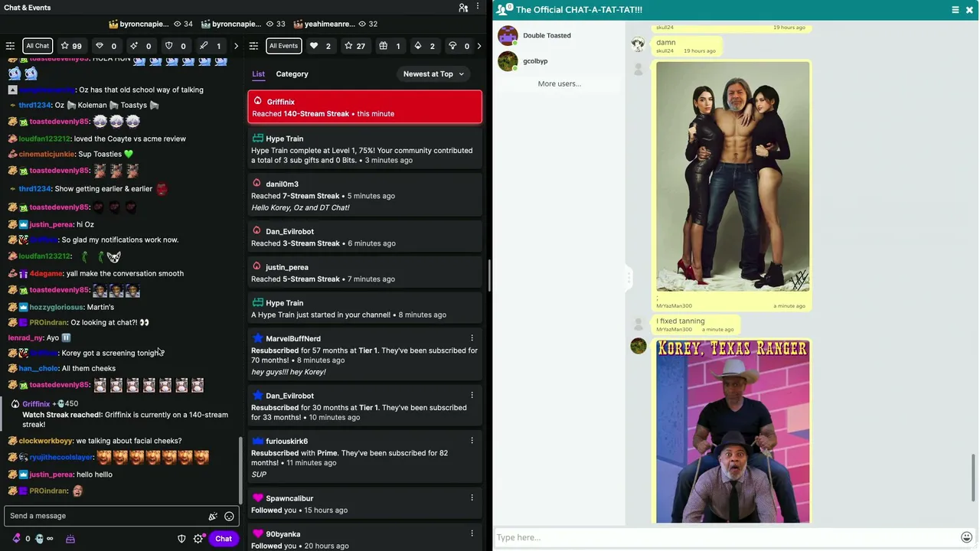This screenshot has width=980, height=551.
Task: Show more chat filters with right arrow
Action: (236, 46)
